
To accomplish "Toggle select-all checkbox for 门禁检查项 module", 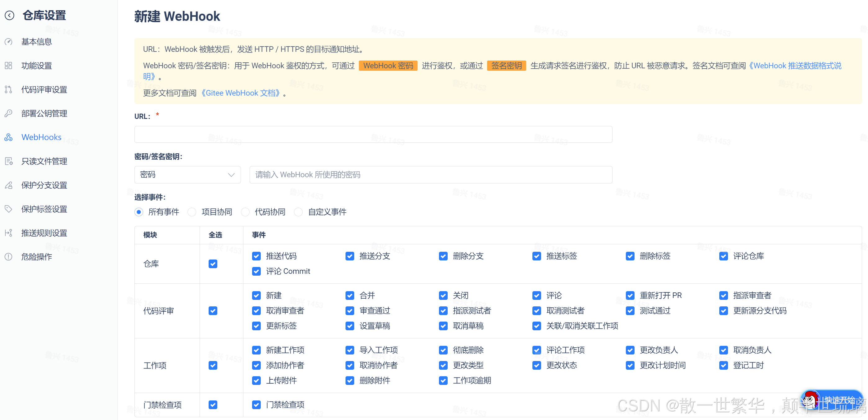I will coord(213,405).
